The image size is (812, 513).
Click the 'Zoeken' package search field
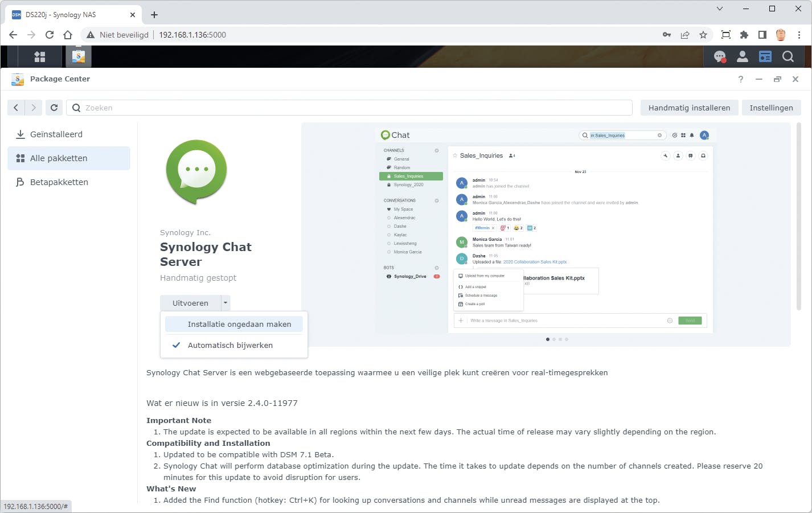pyautogui.click(x=349, y=108)
